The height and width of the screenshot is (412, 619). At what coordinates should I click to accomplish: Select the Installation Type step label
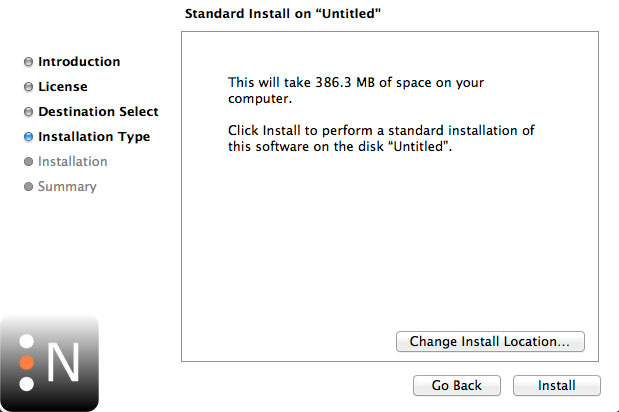94,137
